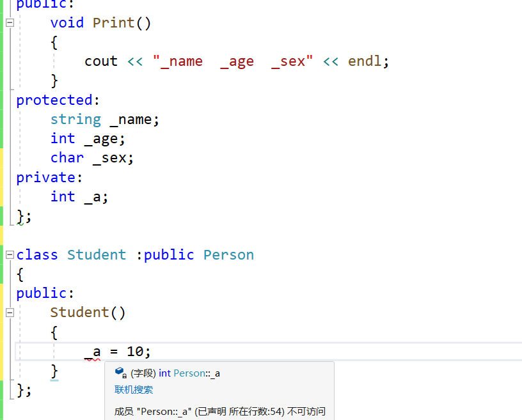Click the 'cout' keyword
This screenshot has height=420, width=522.
click(x=101, y=61)
